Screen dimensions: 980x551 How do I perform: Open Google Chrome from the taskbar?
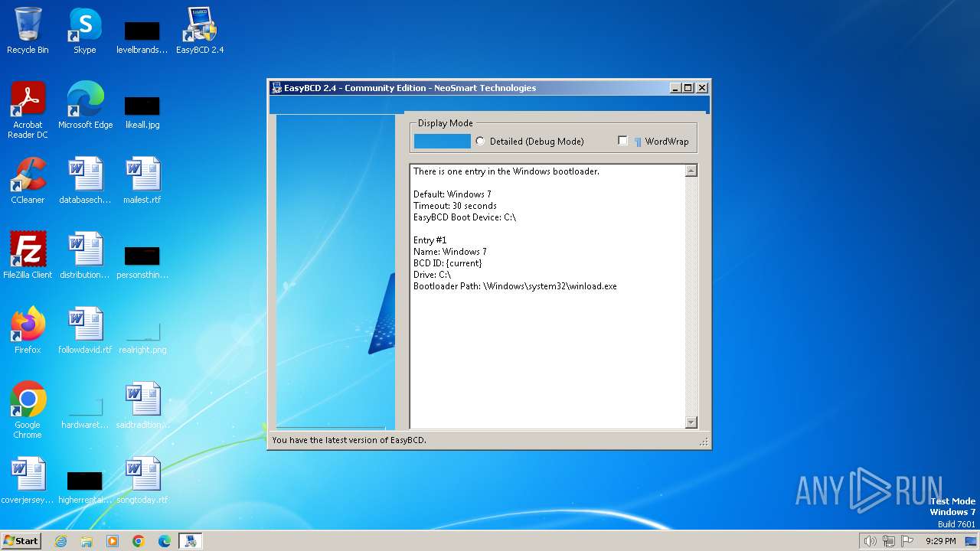click(139, 541)
